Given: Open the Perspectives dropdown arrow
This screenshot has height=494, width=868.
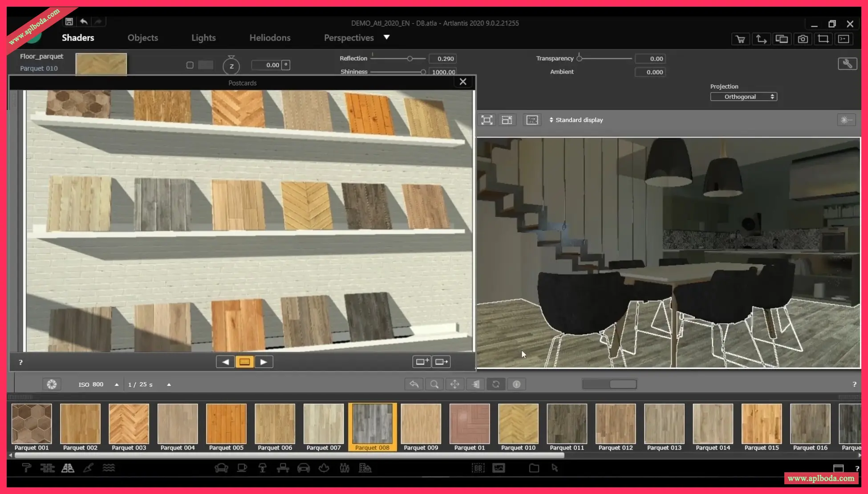Looking at the screenshot, I should pos(386,37).
